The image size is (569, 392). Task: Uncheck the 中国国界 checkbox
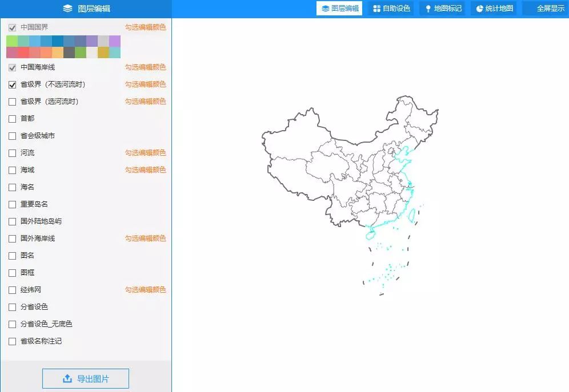(13, 27)
